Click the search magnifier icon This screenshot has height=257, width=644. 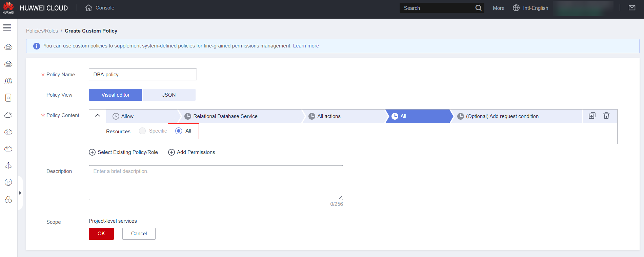(x=478, y=8)
